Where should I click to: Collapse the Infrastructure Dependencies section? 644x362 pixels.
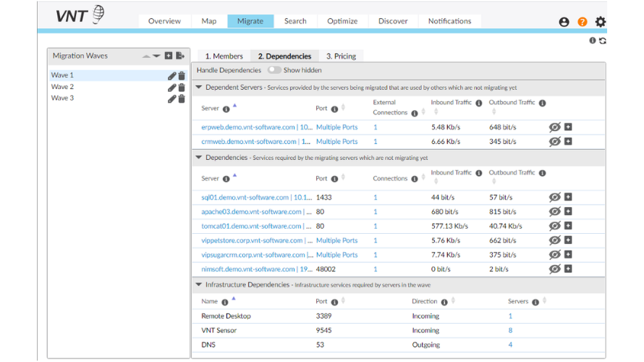coord(199,285)
